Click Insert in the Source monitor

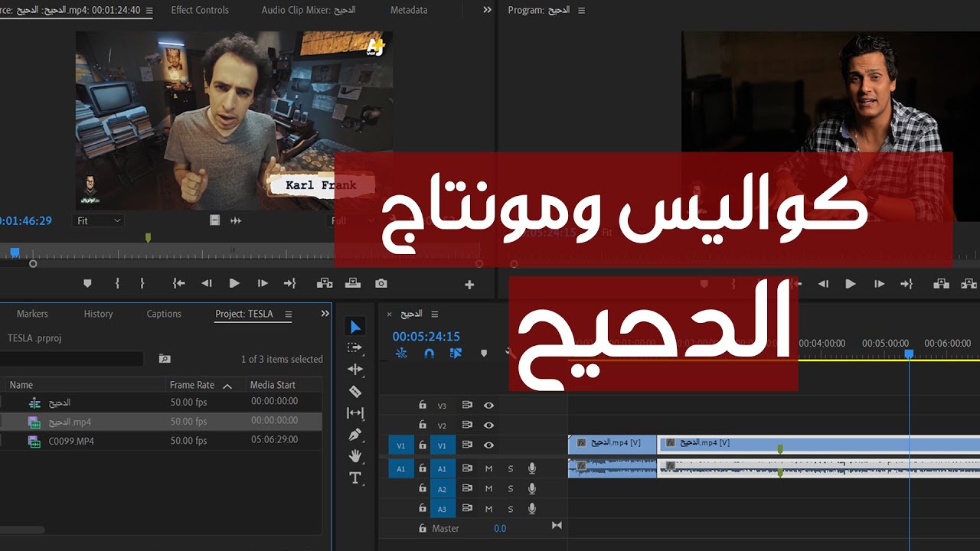click(x=325, y=283)
